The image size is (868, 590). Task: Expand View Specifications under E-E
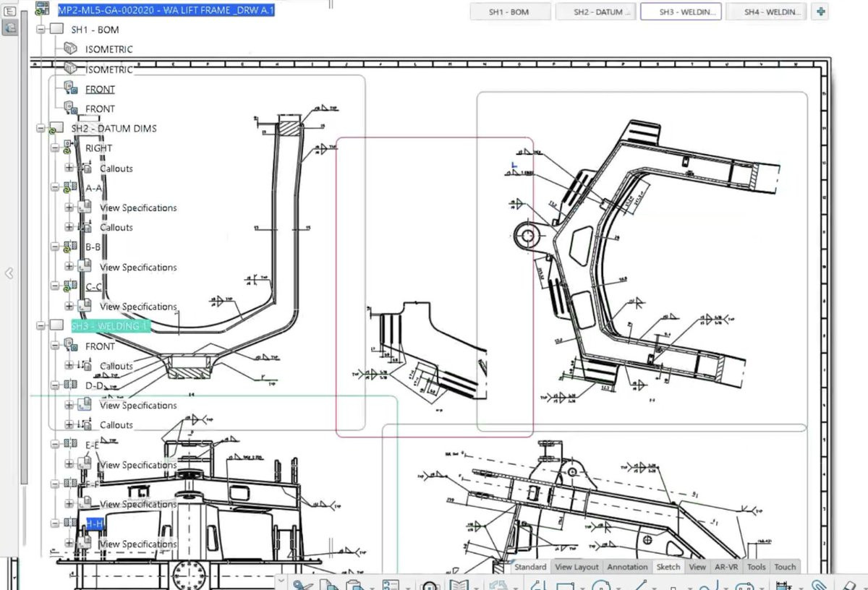point(69,464)
